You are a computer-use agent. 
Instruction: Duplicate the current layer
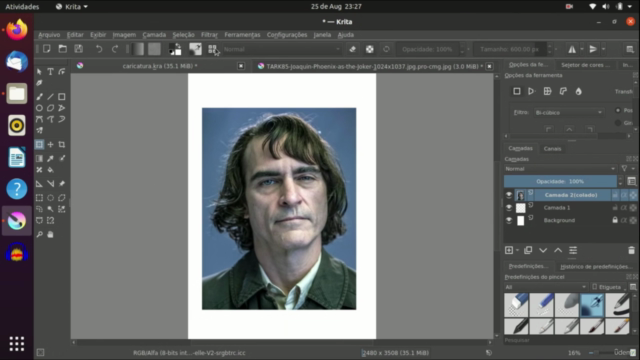[x=528, y=250]
